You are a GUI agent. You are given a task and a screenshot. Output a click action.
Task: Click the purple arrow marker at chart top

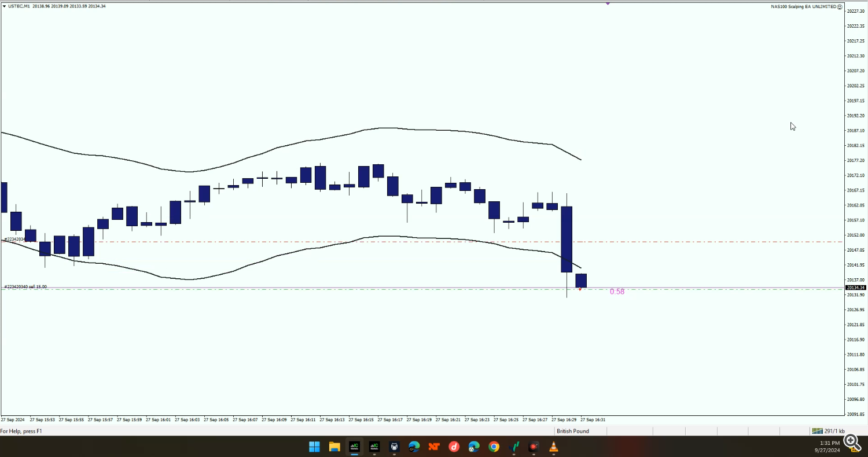[x=608, y=3]
